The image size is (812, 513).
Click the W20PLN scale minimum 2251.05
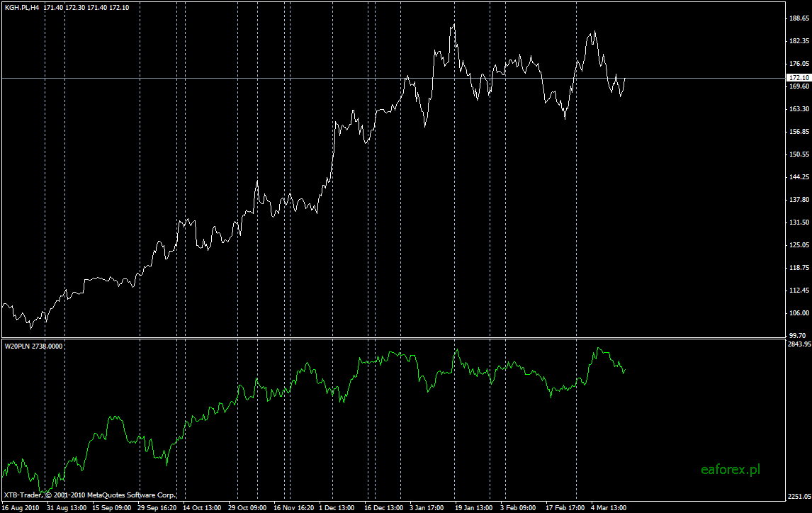799,497
